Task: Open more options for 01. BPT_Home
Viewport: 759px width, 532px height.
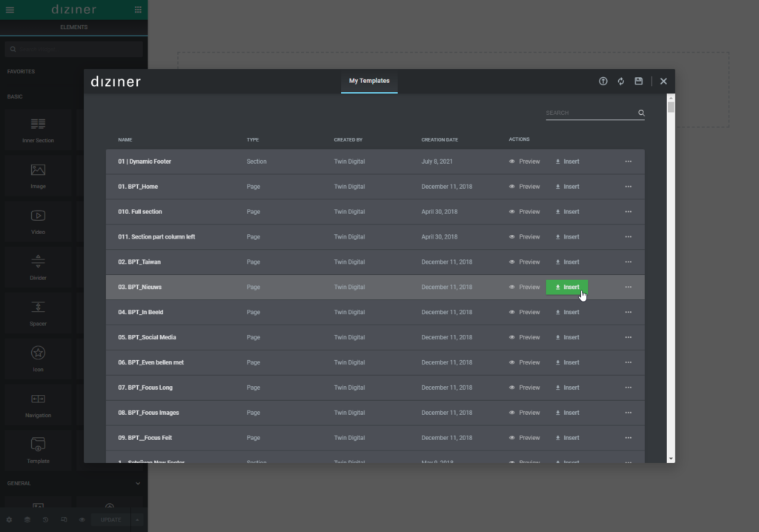Action: (x=628, y=187)
